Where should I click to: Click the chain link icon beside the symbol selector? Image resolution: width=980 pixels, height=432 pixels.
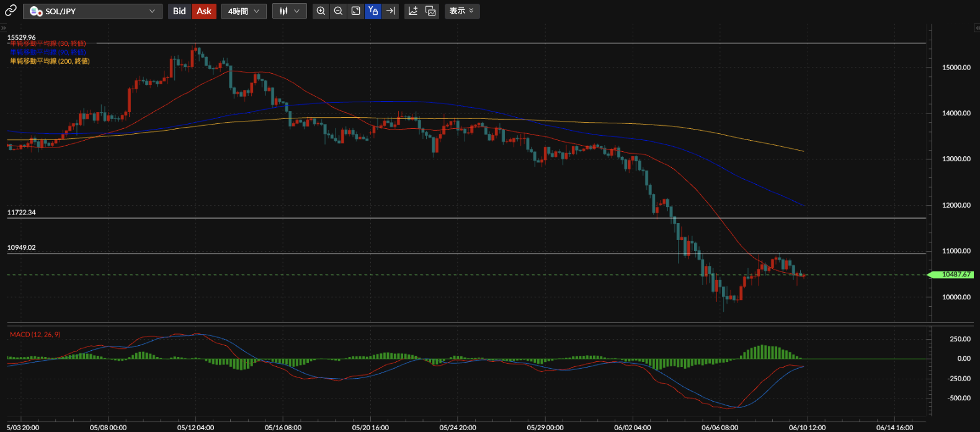coord(11,11)
